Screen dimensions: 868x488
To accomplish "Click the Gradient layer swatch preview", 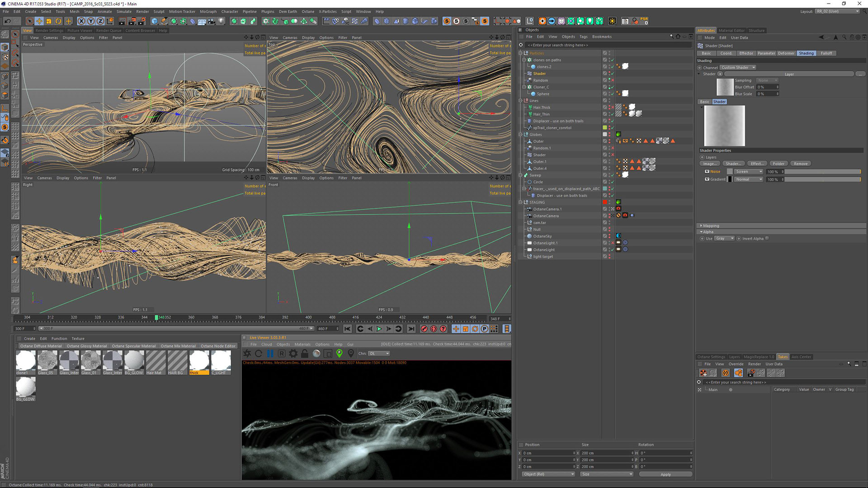I will tap(730, 179).
